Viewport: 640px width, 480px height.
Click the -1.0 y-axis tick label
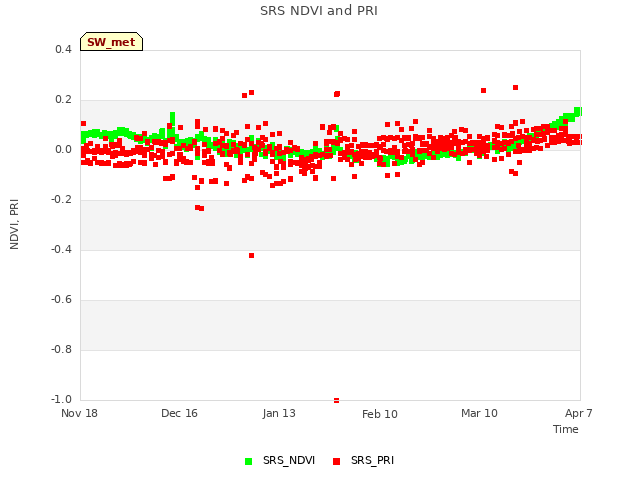[61, 399]
